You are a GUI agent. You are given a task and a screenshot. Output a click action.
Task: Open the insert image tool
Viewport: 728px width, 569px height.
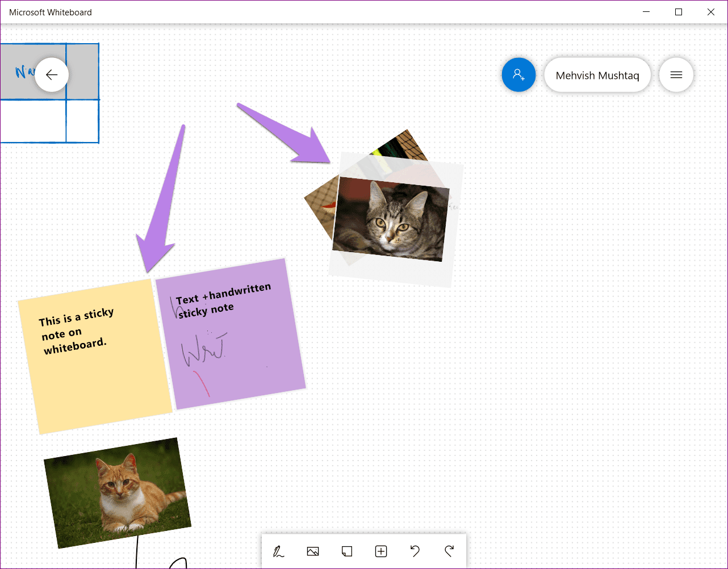pyautogui.click(x=313, y=551)
